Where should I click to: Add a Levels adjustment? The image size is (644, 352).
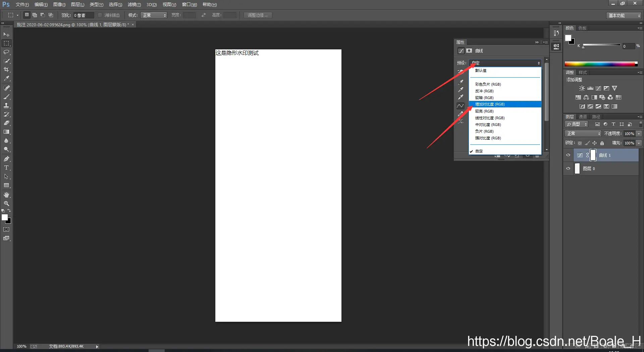tap(590, 88)
